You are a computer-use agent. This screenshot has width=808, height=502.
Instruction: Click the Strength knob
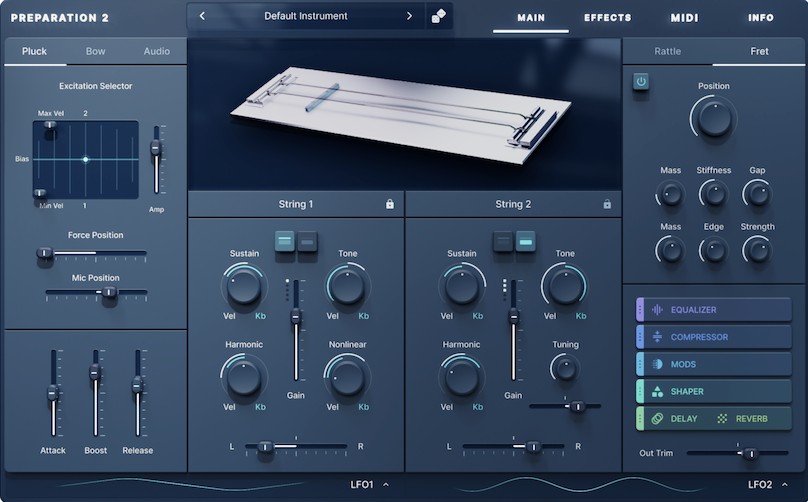coord(757,251)
